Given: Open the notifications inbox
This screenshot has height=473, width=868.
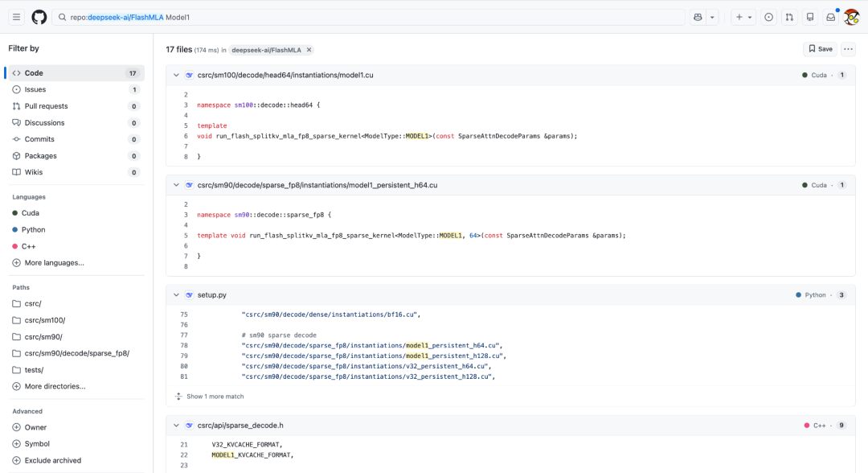Looking at the screenshot, I should (x=830, y=17).
